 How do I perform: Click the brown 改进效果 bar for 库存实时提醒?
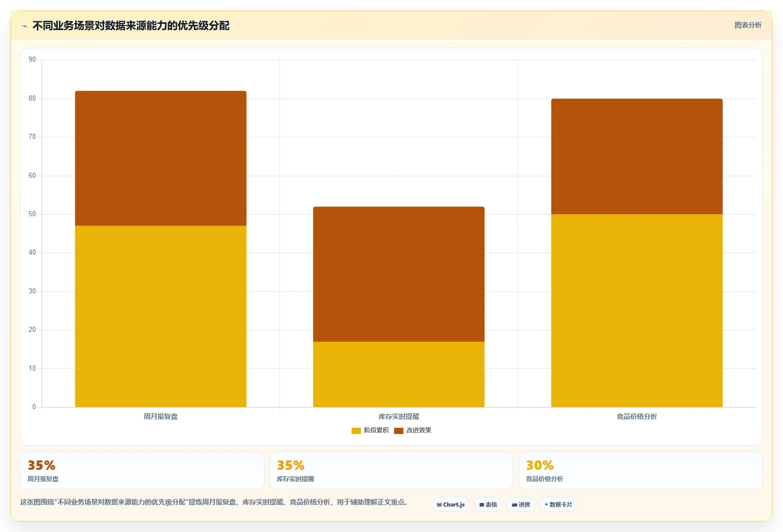tap(399, 274)
